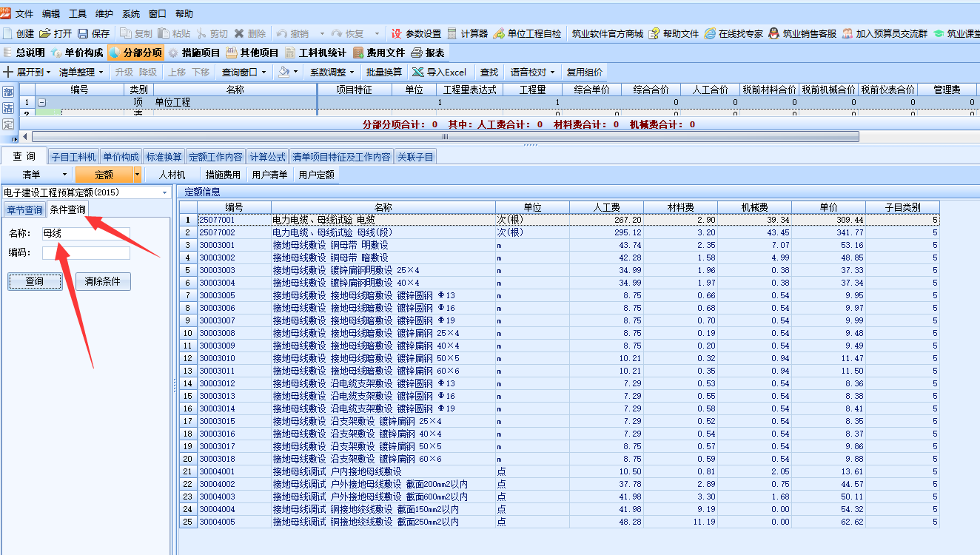Image resolution: width=980 pixels, height=555 pixels.
Task: Click the 创建 (new) toolbar icon
Action: tap(8, 33)
